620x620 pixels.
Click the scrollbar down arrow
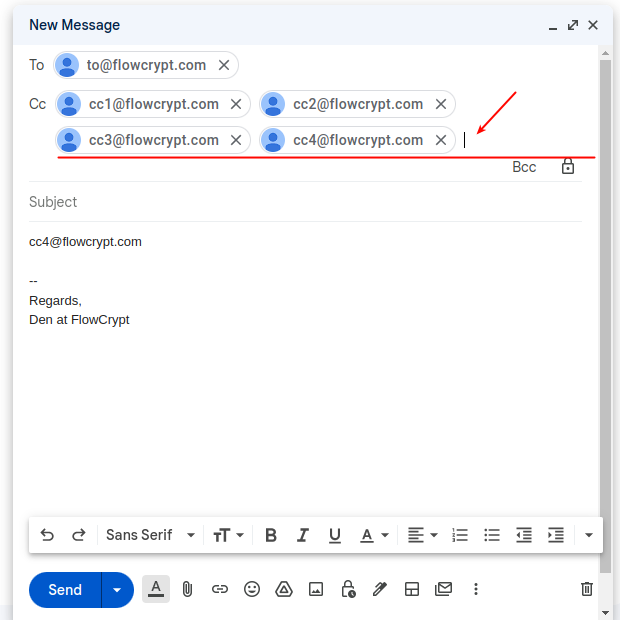coord(605,613)
